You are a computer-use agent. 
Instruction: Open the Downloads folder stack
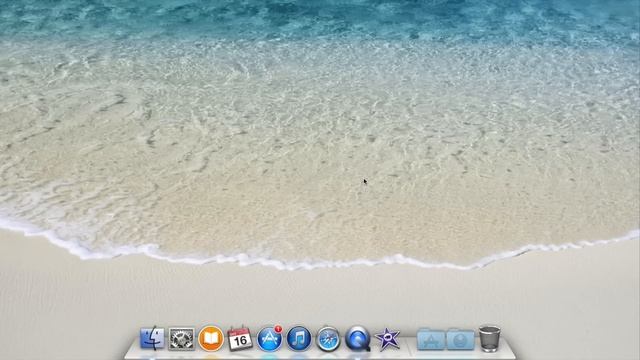[x=460, y=339]
